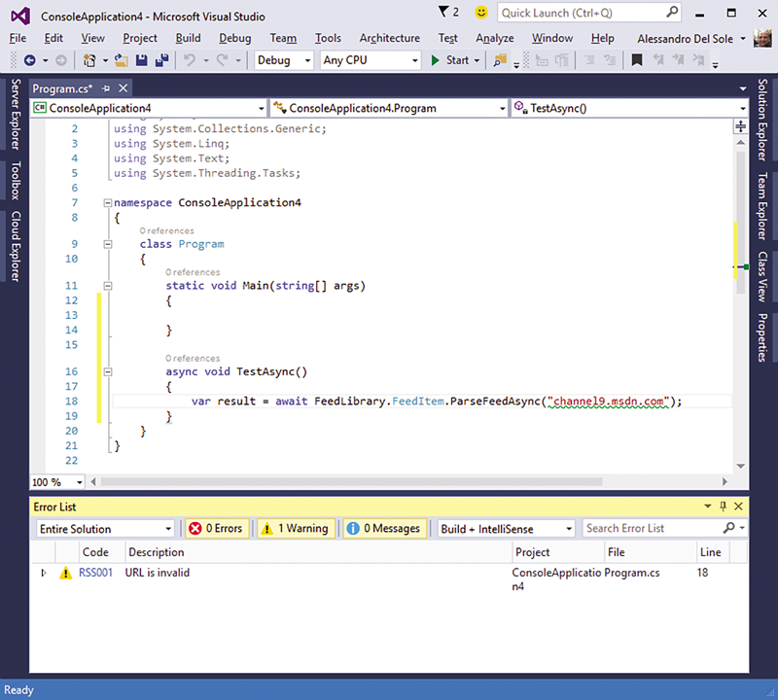
Task: Open the Solution Explorer side tab
Action: tap(762, 120)
